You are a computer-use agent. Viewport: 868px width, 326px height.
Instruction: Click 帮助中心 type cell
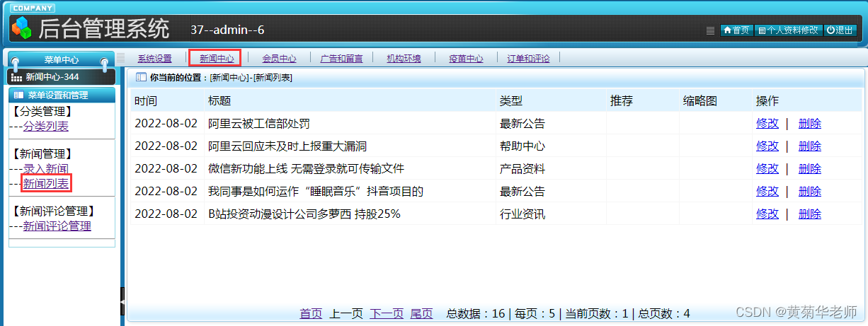(522, 146)
